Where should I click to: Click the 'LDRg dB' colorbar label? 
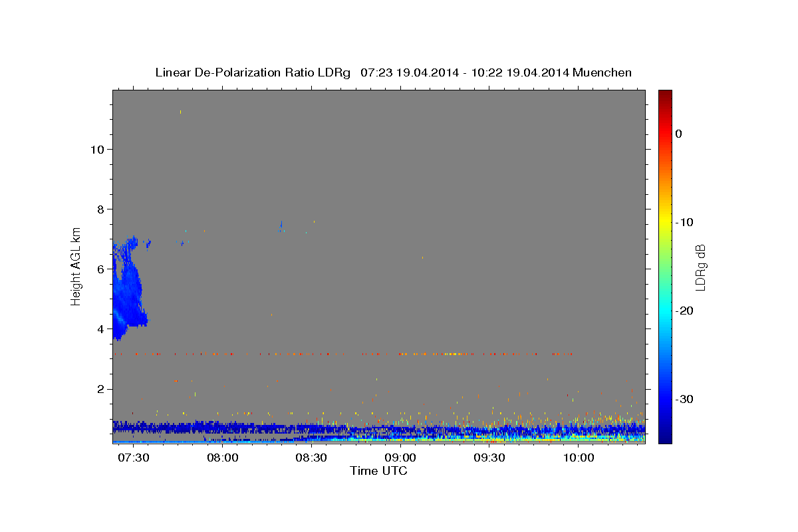click(700, 268)
